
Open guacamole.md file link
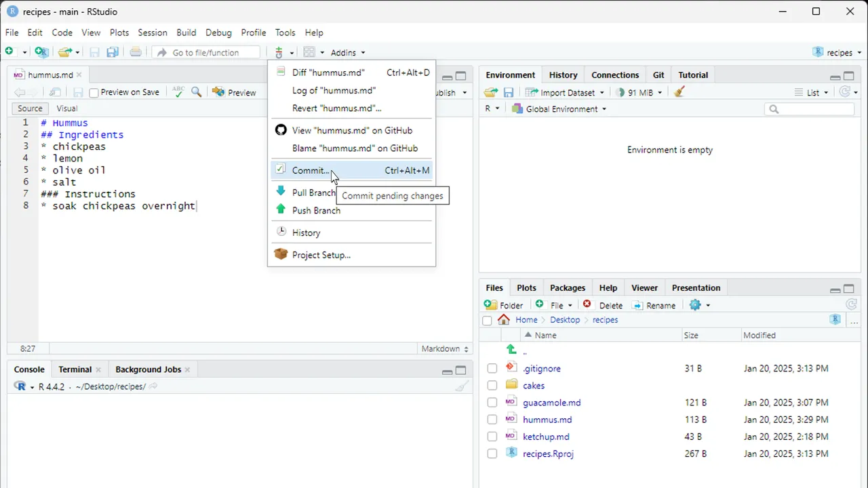point(551,403)
